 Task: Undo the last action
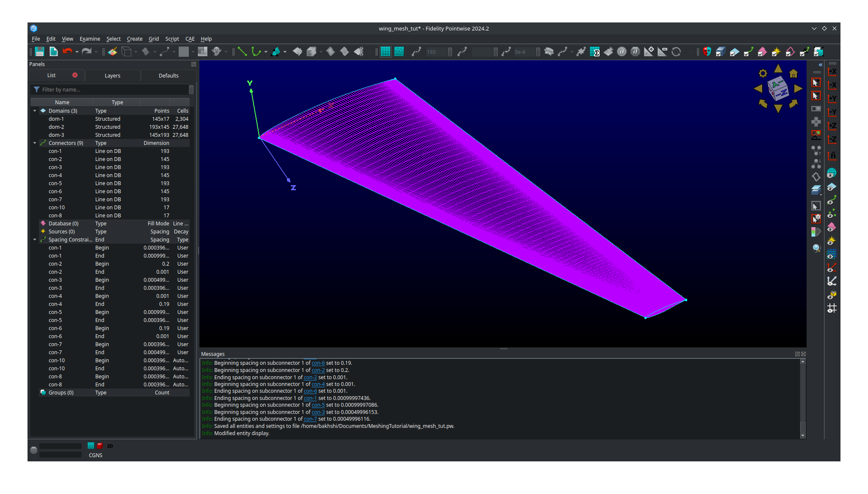[68, 52]
